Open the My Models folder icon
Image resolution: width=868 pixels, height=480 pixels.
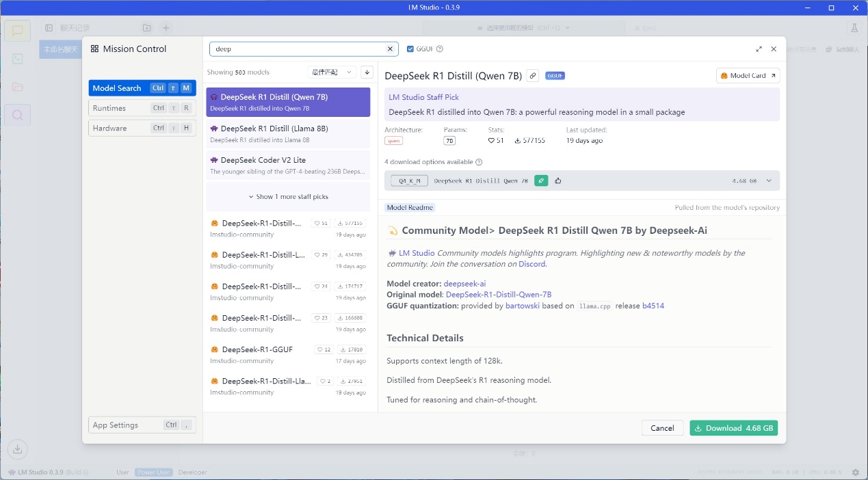click(x=18, y=87)
